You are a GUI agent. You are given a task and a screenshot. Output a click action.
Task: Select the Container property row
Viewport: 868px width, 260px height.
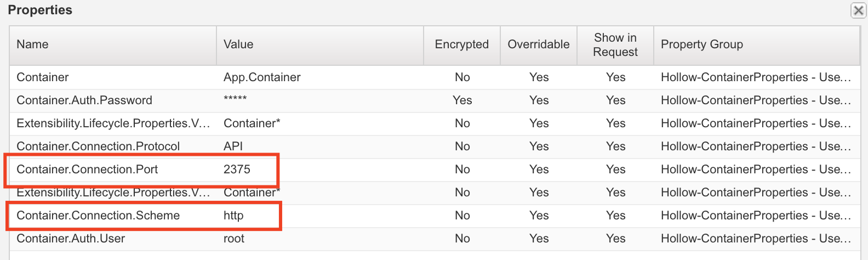coord(43,77)
